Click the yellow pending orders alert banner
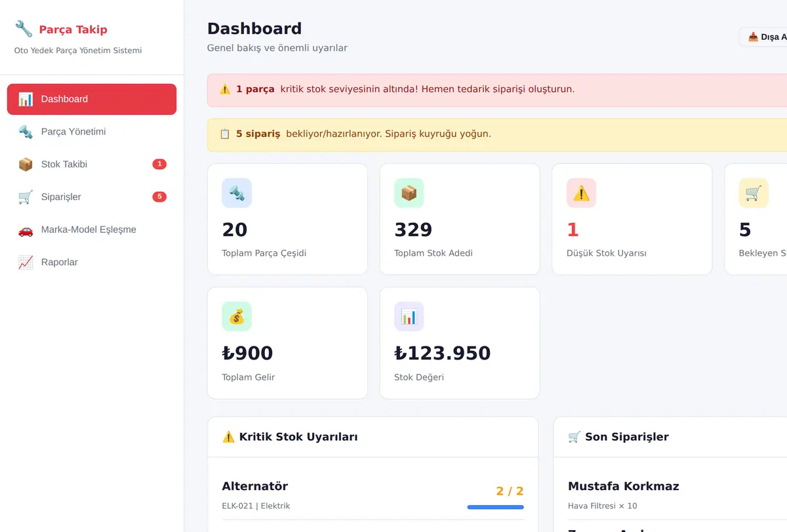The width and height of the screenshot is (787, 532). click(x=497, y=134)
